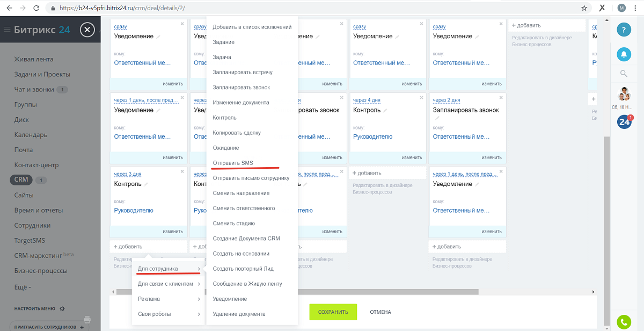Click the green Сохранить button
644x331 pixels.
tap(333, 312)
